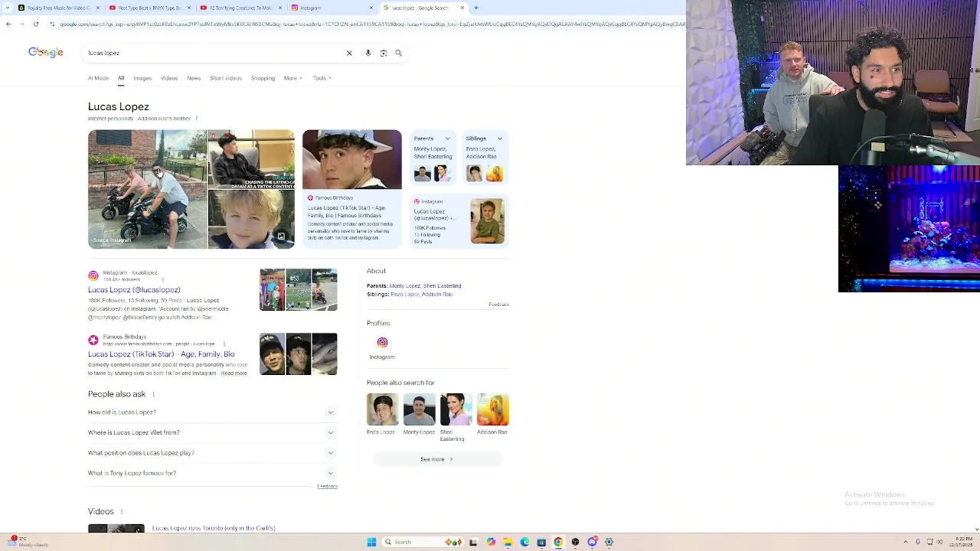Open the Sheri Easterling parent link in About

[x=443, y=286]
